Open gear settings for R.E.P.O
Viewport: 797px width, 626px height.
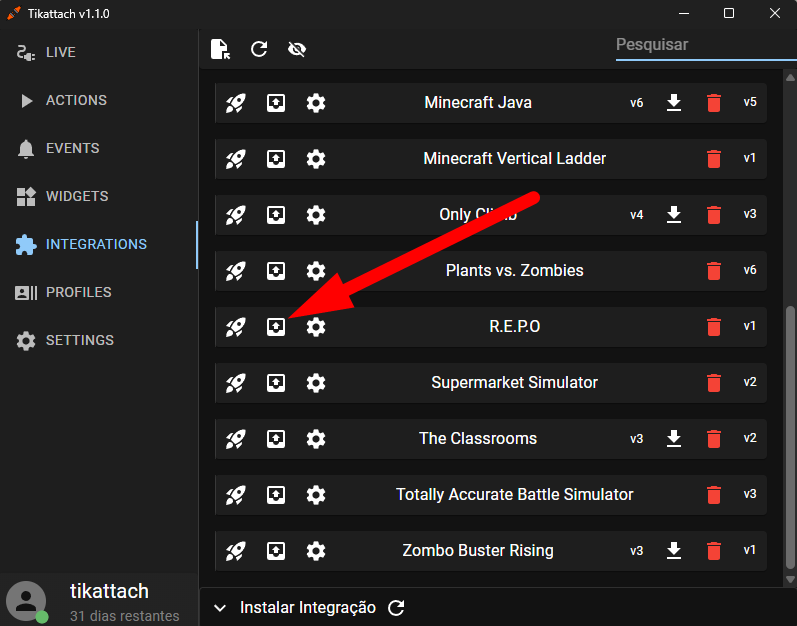(x=316, y=327)
